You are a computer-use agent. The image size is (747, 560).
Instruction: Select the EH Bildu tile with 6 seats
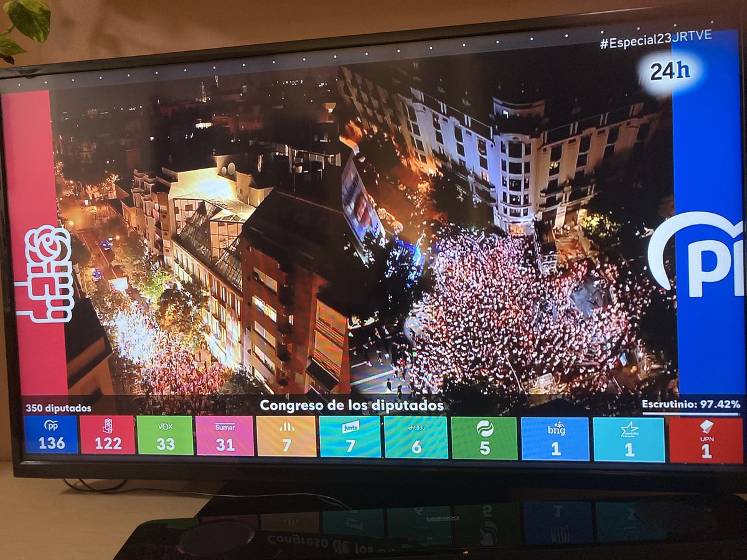pos(416,437)
